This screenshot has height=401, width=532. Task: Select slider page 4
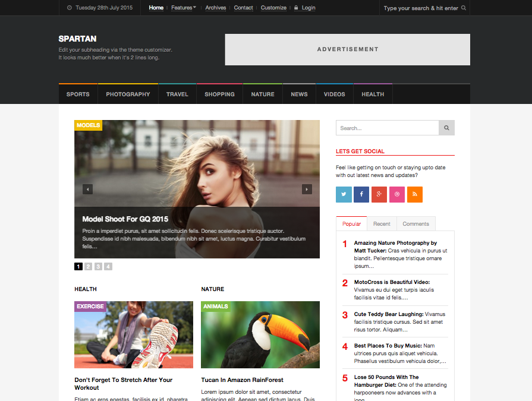pos(108,266)
